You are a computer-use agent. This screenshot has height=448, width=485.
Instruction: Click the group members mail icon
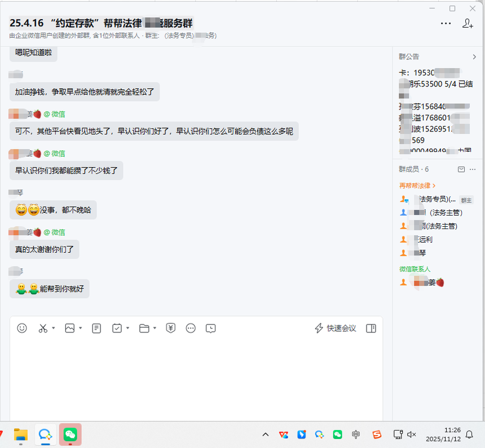tap(461, 169)
